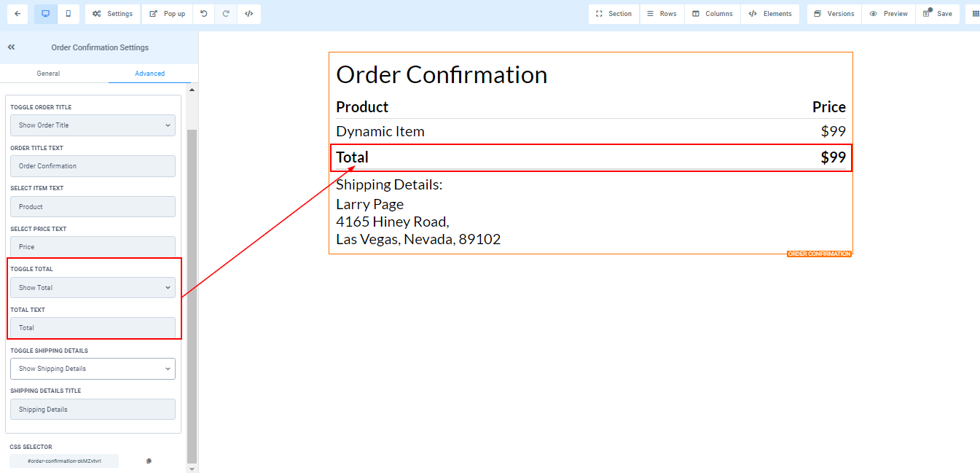Switch to mobile view icon
The height and width of the screenshot is (473, 980).
(68, 14)
